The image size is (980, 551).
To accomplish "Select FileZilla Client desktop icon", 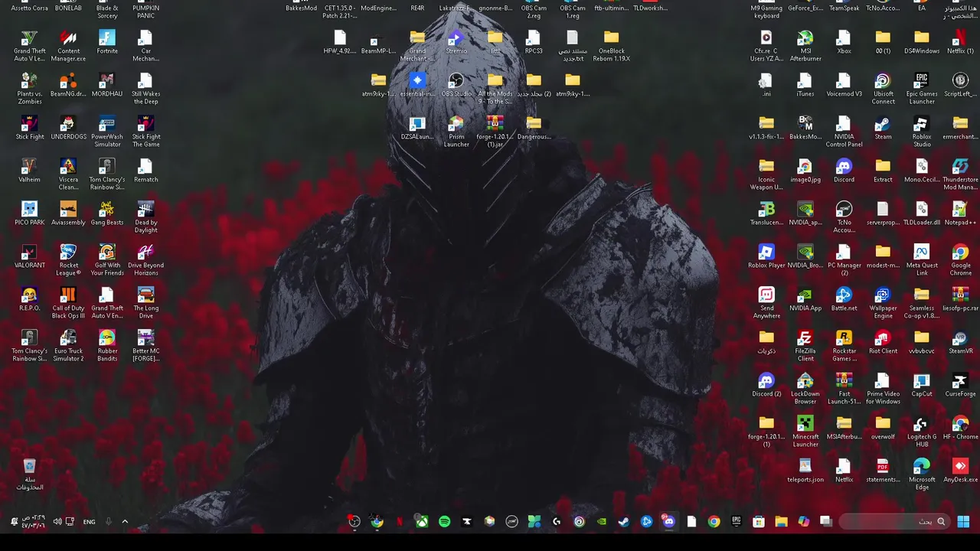I will pyautogui.click(x=805, y=346).
